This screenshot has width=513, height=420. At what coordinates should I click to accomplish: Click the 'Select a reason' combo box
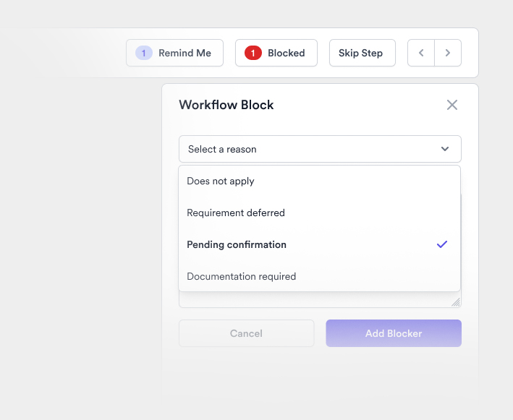(x=311, y=149)
